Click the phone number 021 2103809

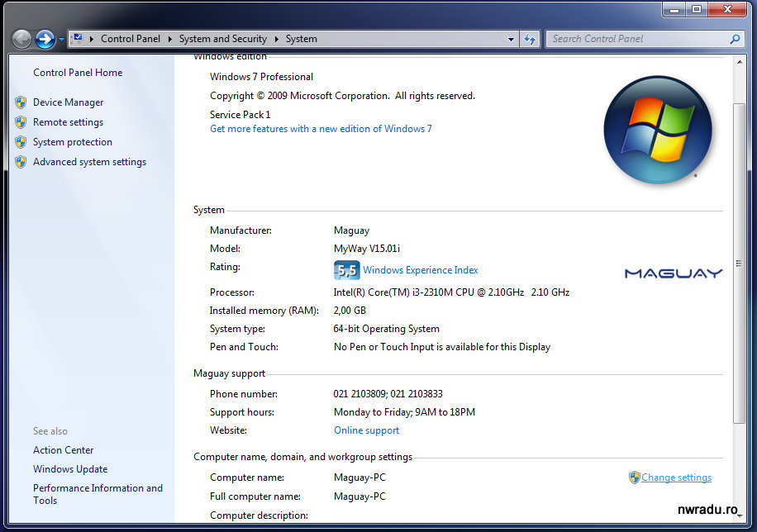[359, 394]
